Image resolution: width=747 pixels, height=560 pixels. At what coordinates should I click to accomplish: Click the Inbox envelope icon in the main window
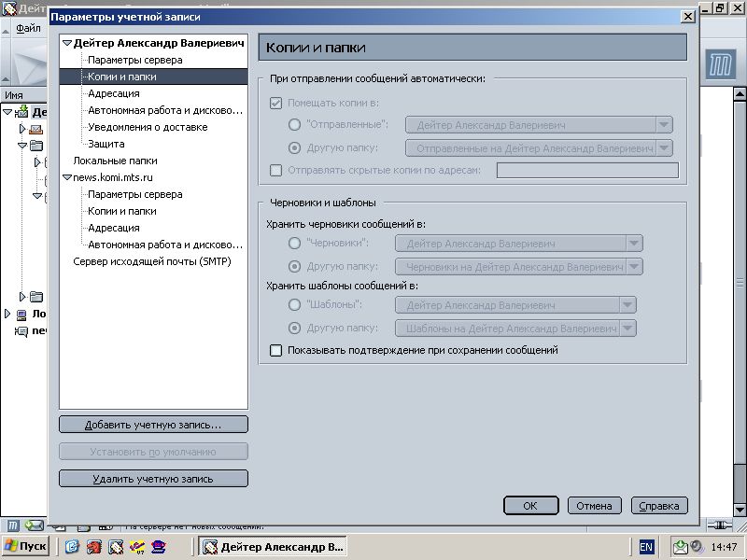[x=36, y=129]
